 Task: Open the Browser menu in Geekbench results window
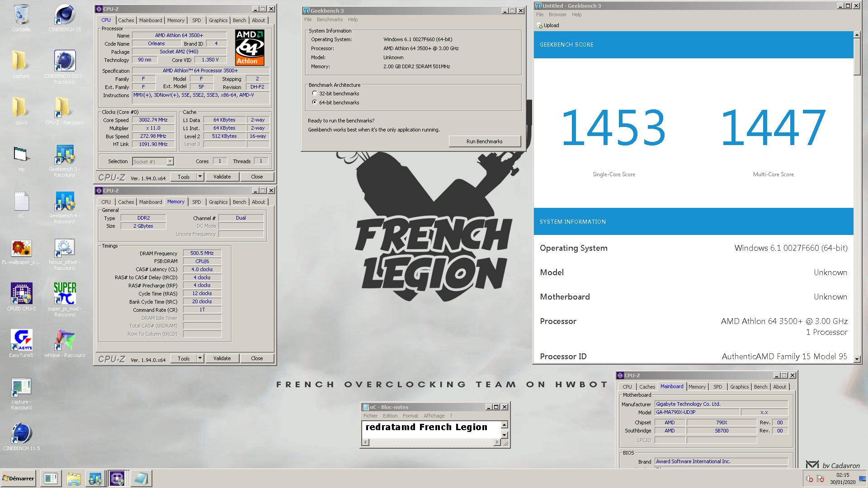click(x=557, y=14)
